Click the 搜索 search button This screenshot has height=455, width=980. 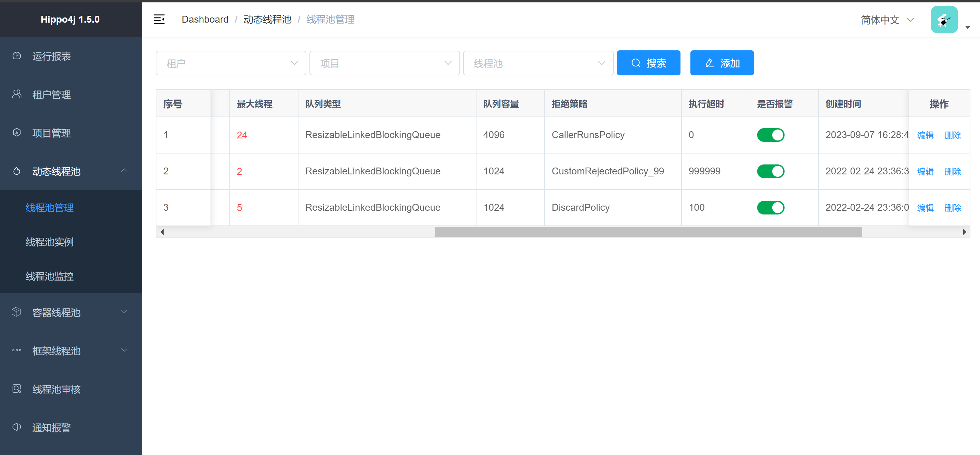point(648,63)
